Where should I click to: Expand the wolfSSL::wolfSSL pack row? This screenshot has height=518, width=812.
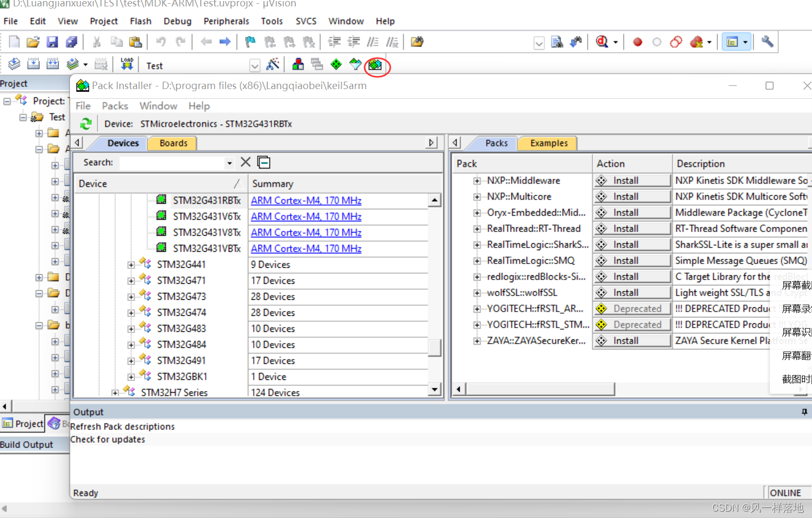477,293
